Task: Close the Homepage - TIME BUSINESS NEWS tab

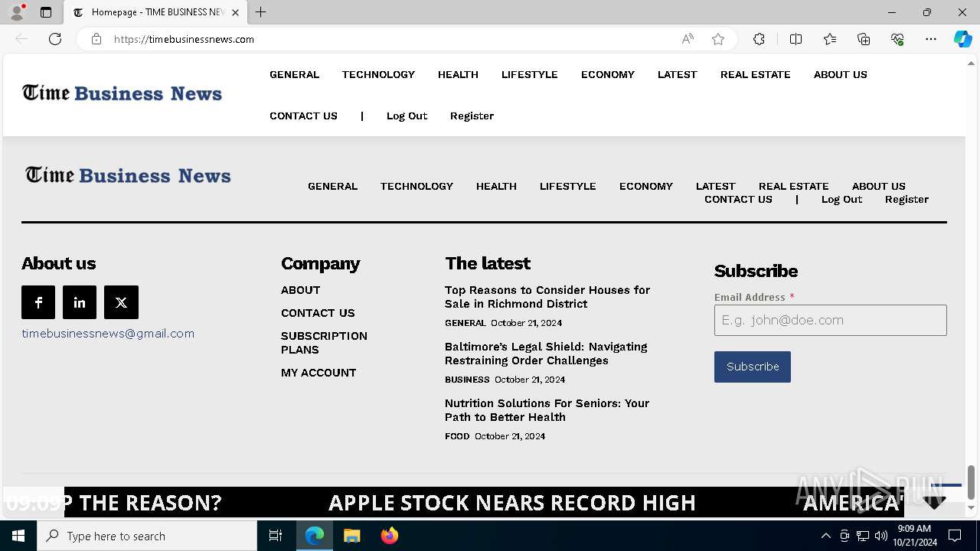Action: click(235, 12)
